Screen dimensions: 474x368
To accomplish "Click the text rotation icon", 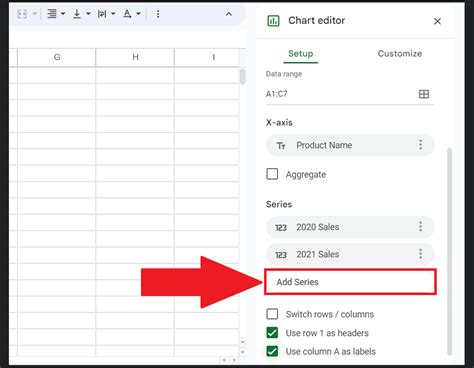I will click(127, 14).
